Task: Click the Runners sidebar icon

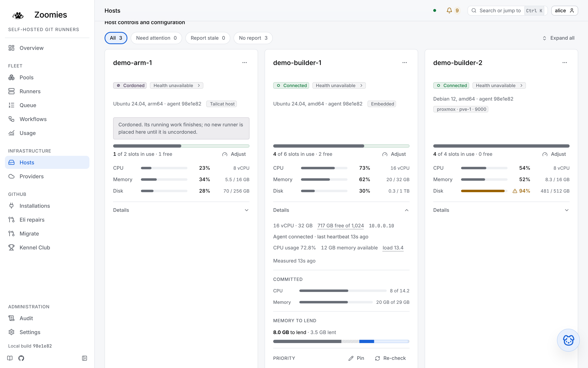Action: pos(11,91)
